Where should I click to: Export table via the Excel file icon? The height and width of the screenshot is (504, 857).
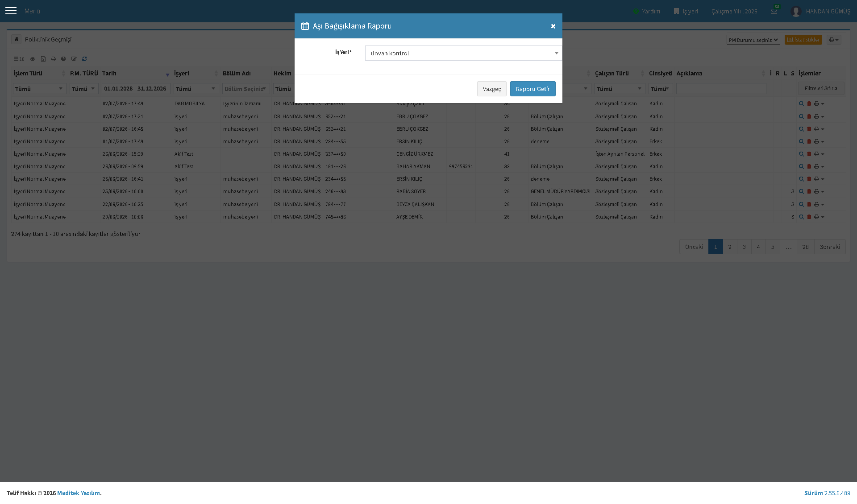point(43,59)
